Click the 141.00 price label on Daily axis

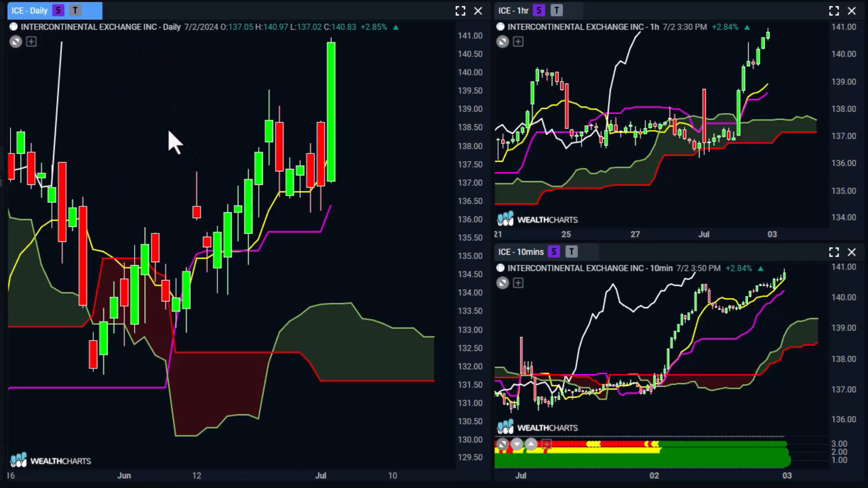470,36
